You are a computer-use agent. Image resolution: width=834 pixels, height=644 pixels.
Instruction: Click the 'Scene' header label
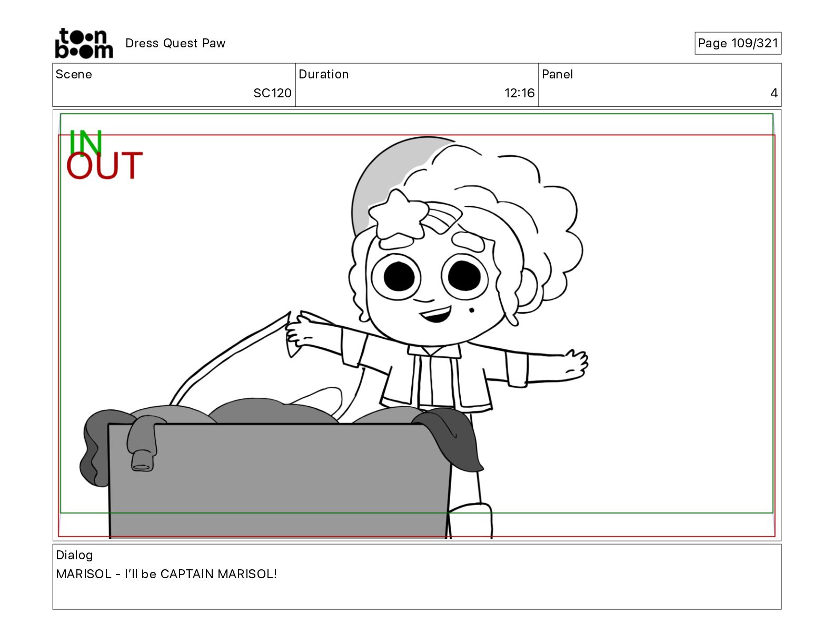coord(74,74)
